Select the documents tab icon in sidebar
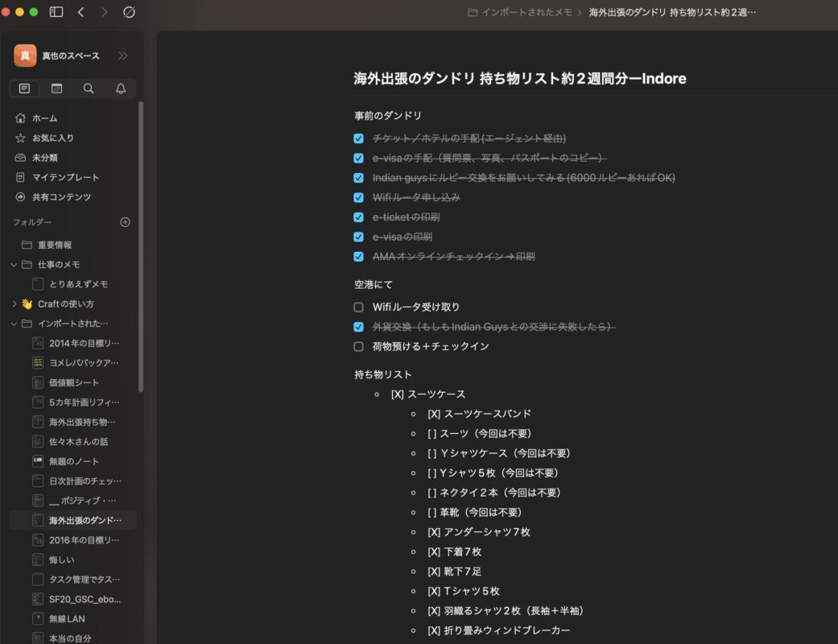The image size is (838, 644). pos(24,89)
